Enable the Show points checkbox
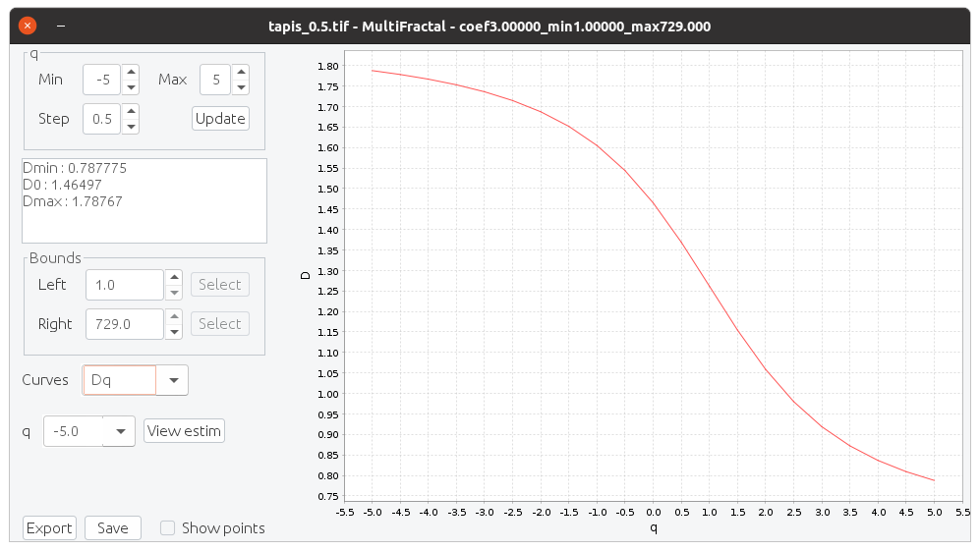The width and height of the screenshot is (980, 551). click(168, 528)
